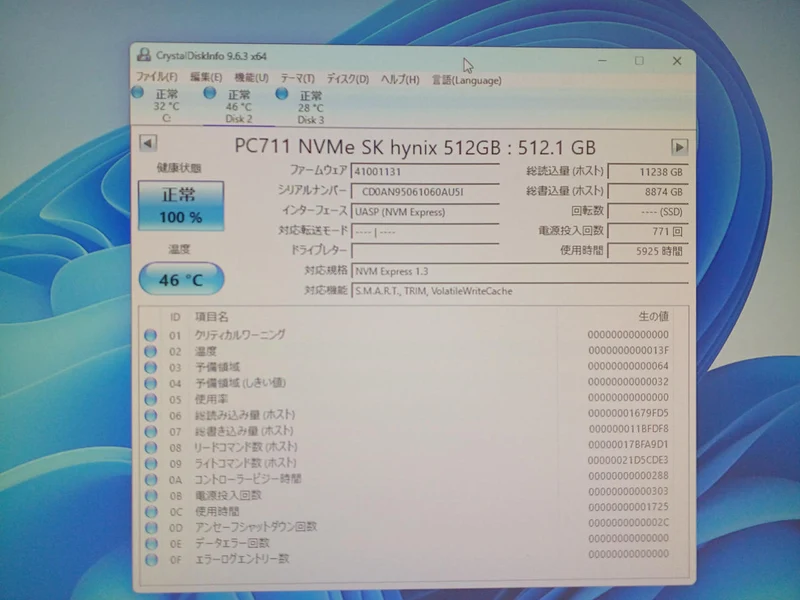
Task: Click the 46 °C temperature button
Action: coord(181,279)
